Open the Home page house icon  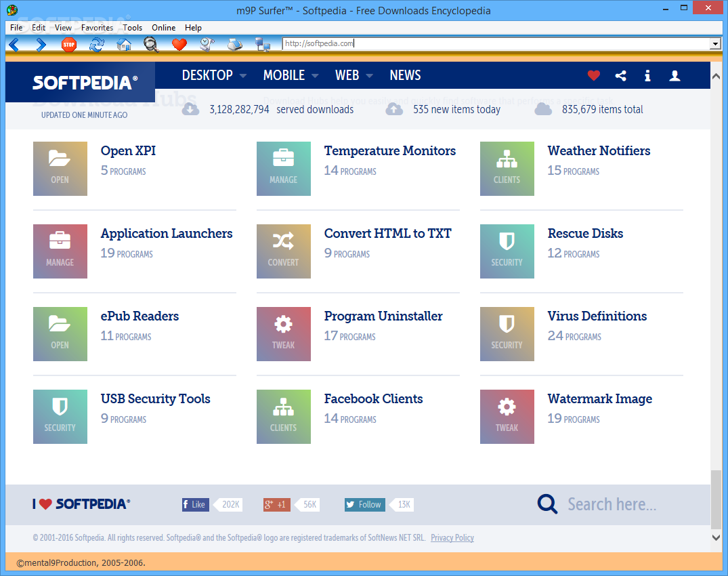click(x=123, y=45)
